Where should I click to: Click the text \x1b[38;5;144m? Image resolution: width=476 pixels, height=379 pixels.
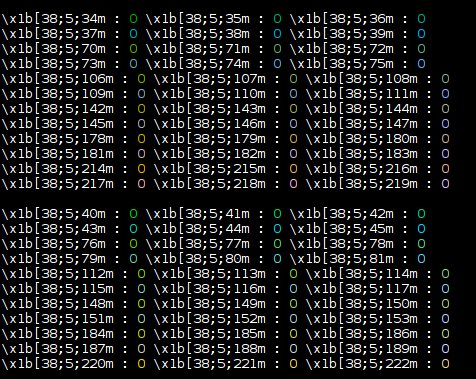[362, 109]
